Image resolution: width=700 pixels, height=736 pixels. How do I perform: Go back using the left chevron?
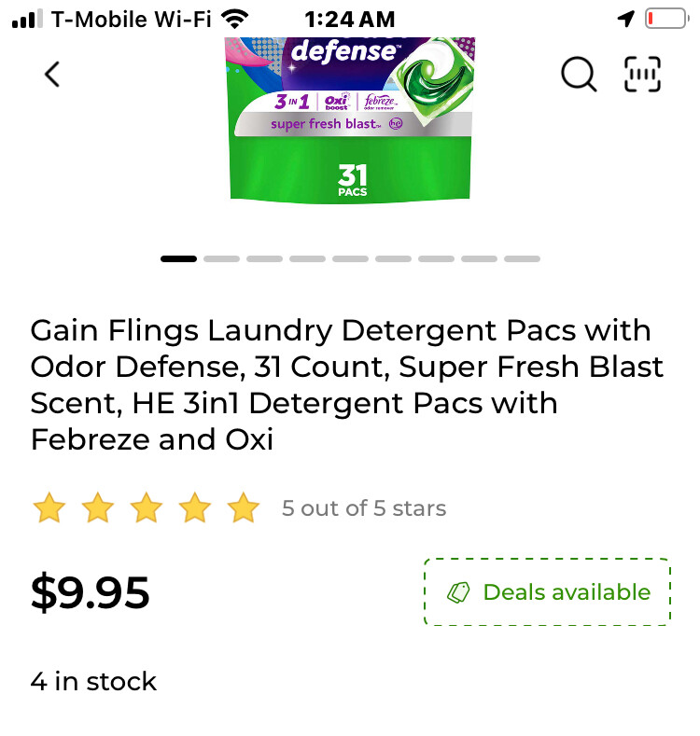coord(52,75)
